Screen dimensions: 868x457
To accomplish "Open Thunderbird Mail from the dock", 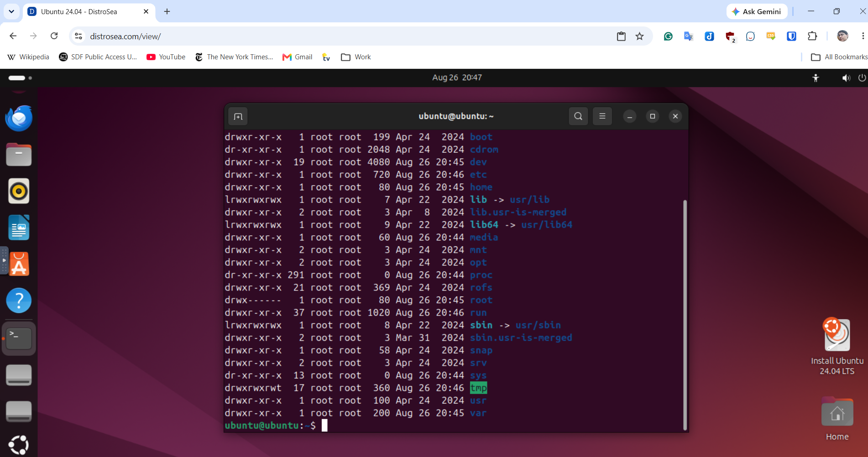I will click(19, 118).
